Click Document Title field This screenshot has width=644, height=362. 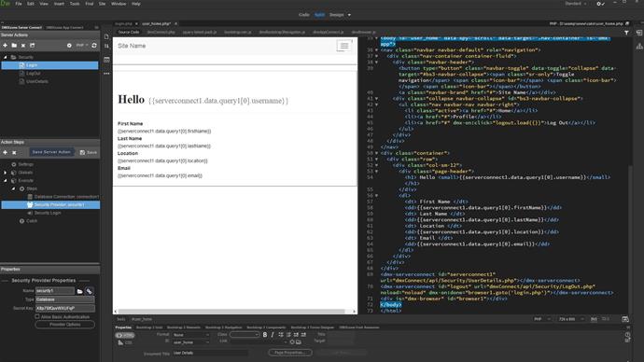click(210, 353)
